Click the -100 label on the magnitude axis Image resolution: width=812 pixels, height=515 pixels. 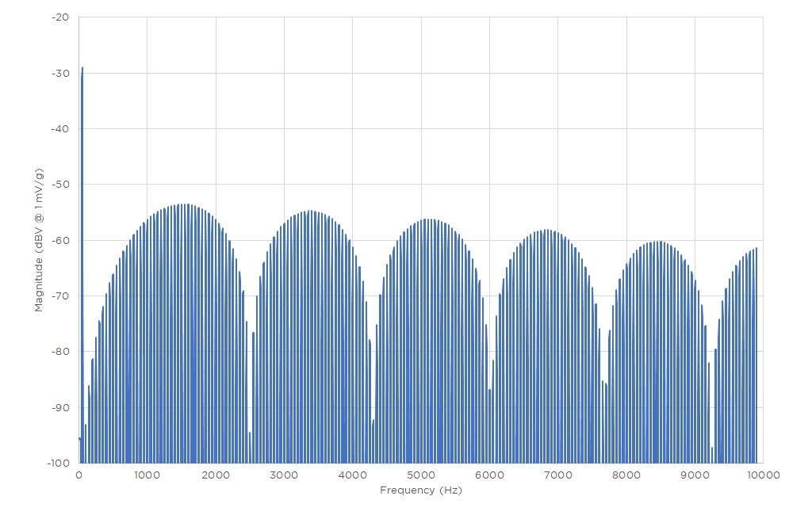58,463
